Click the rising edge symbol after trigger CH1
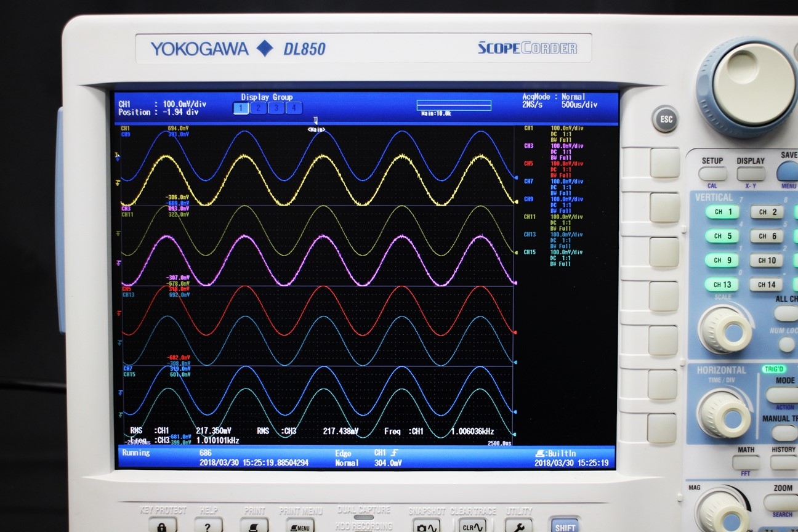Image resolution: width=798 pixels, height=532 pixels. tap(394, 453)
